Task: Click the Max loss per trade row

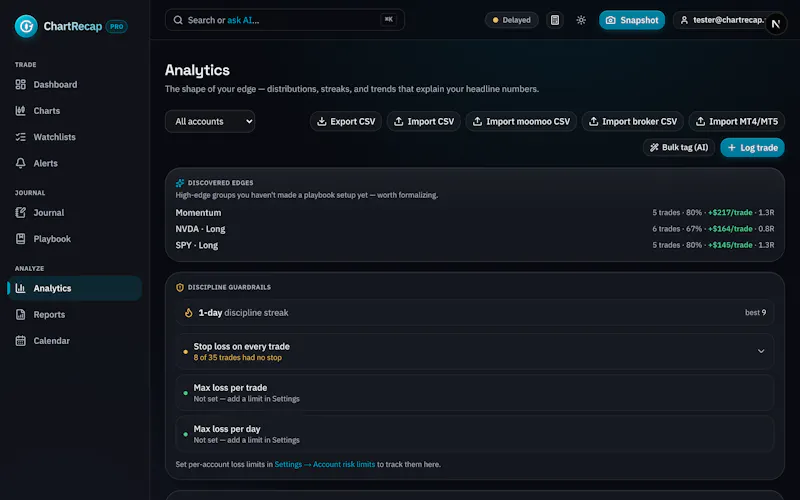Action: point(474,393)
